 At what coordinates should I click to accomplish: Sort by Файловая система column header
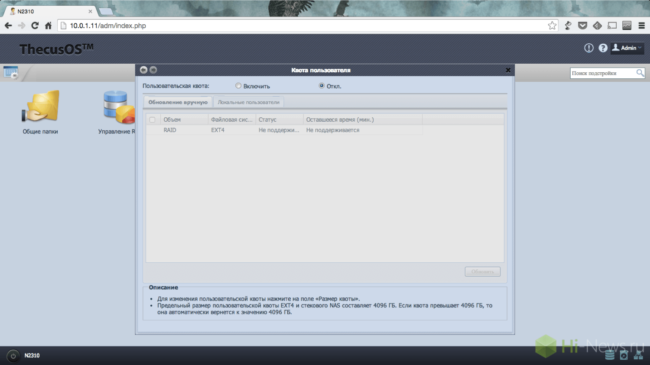pos(232,119)
